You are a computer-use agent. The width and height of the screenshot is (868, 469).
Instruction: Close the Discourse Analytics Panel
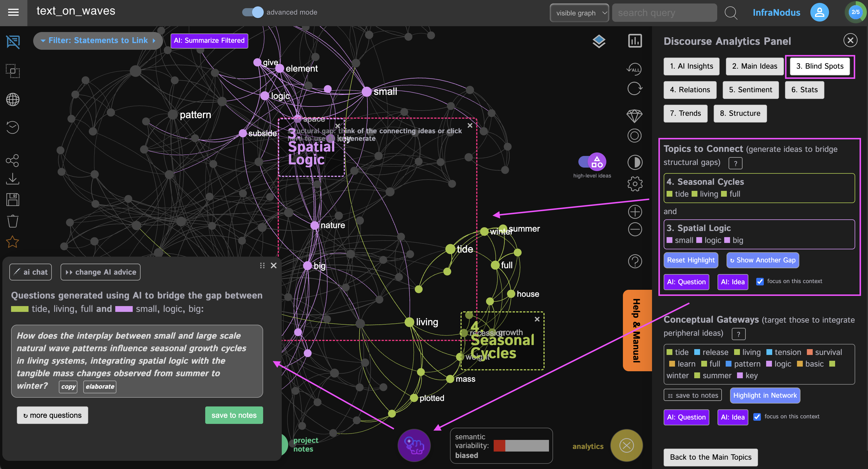coord(850,40)
